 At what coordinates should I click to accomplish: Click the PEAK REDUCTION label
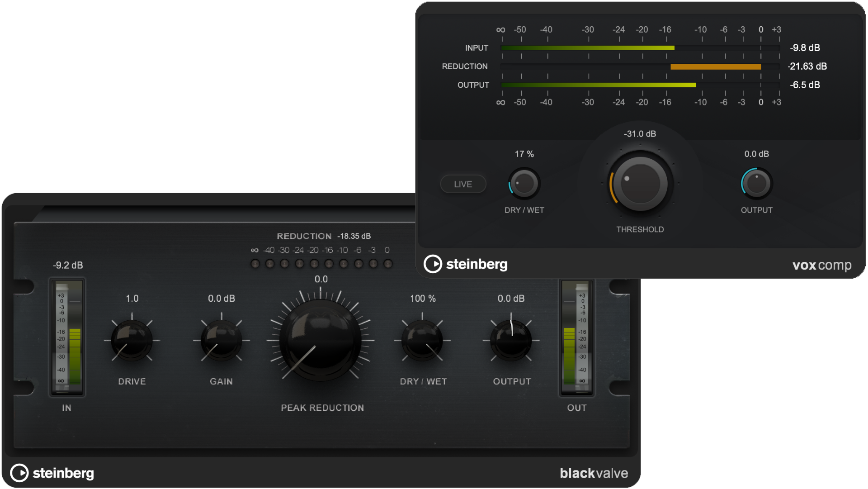click(x=322, y=408)
